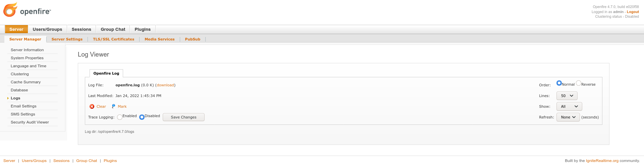This screenshot has width=644, height=167.
Task: Select Normal log order
Action: pyautogui.click(x=559, y=83)
